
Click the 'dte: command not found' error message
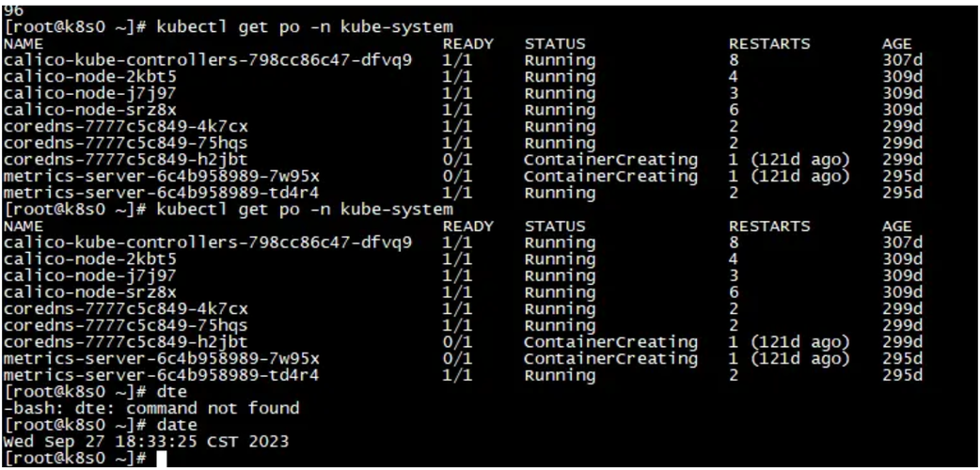[x=151, y=409]
